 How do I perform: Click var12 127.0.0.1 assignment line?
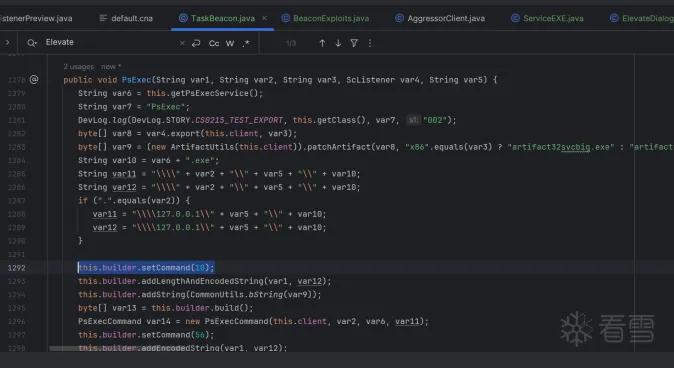tap(209, 227)
